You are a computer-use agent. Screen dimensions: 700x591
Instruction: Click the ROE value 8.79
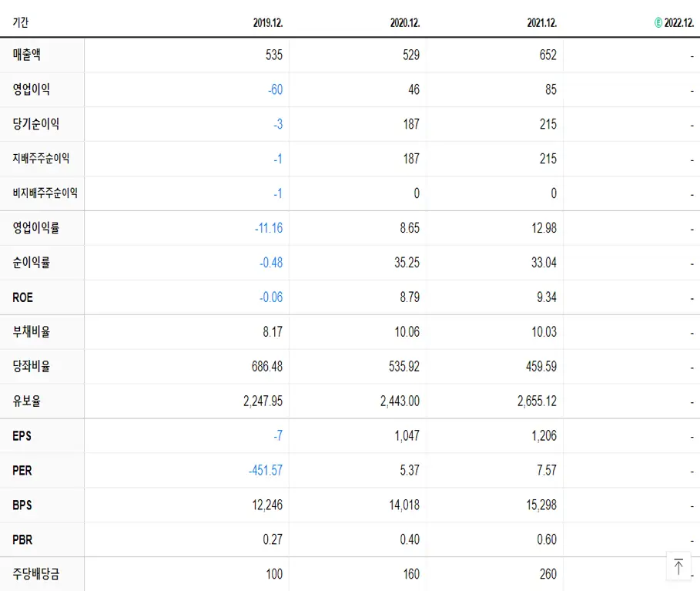(x=410, y=297)
